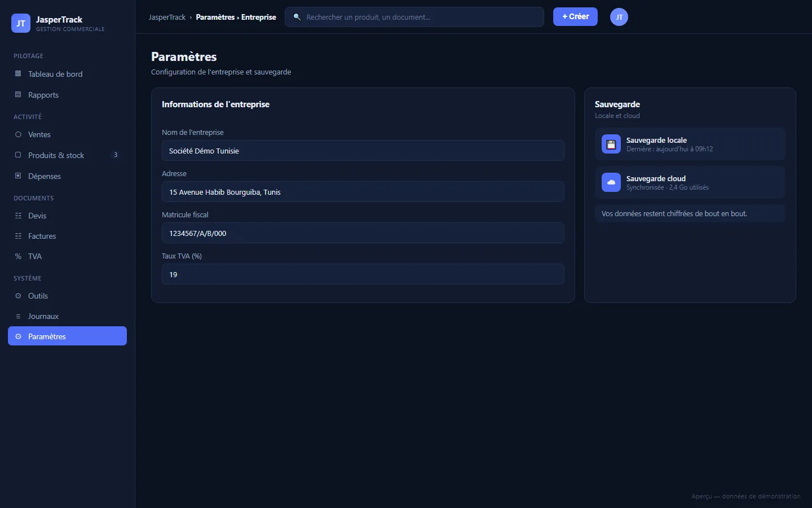Click the JasperTrack breadcrumb link

click(167, 17)
